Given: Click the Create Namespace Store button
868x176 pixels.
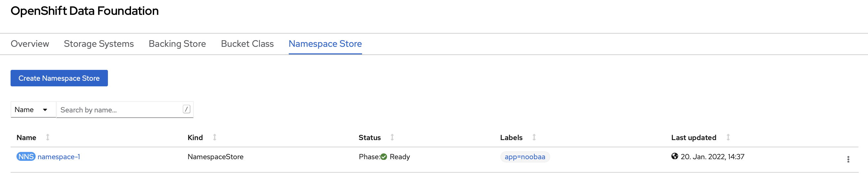Looking at the screenshot, I should point(59,78).
